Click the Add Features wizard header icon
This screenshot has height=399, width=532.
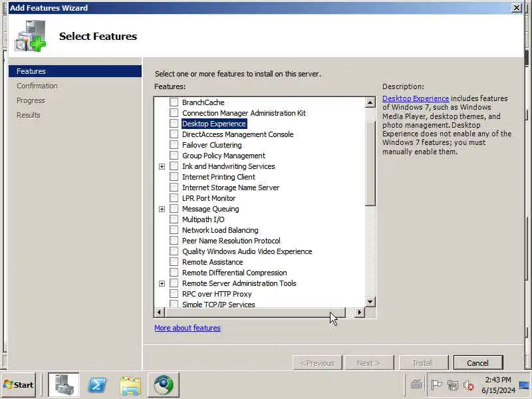tap(31, 36)
